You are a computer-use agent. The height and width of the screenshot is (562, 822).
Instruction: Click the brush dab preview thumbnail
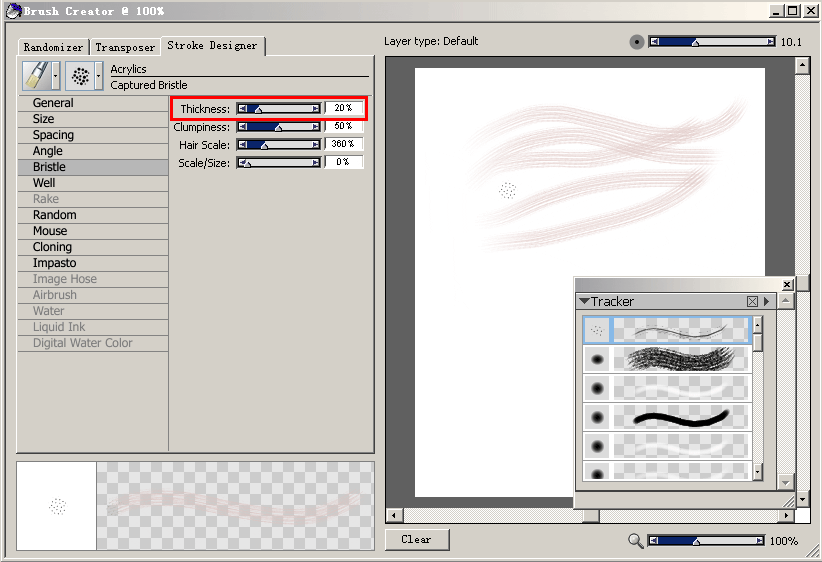57,506
